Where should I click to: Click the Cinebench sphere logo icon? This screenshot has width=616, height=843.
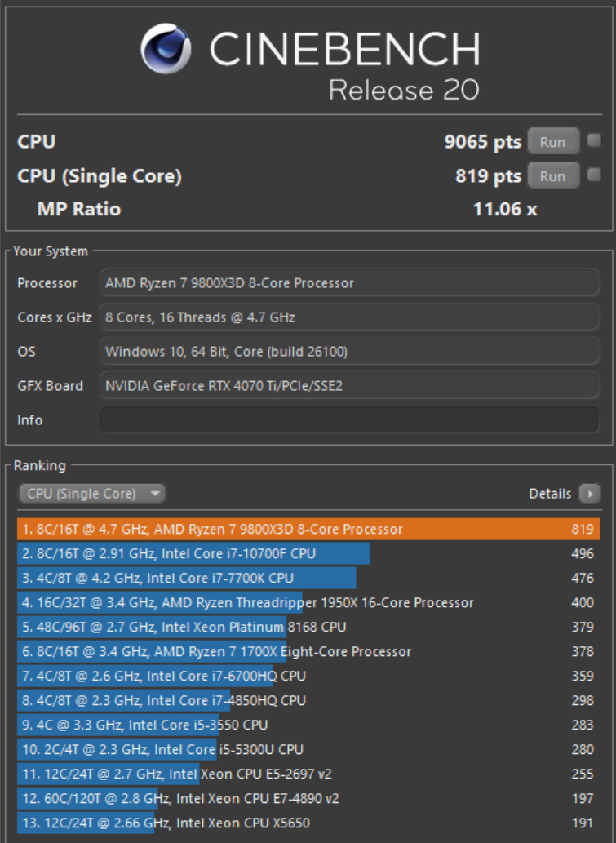tap(166, 48)
